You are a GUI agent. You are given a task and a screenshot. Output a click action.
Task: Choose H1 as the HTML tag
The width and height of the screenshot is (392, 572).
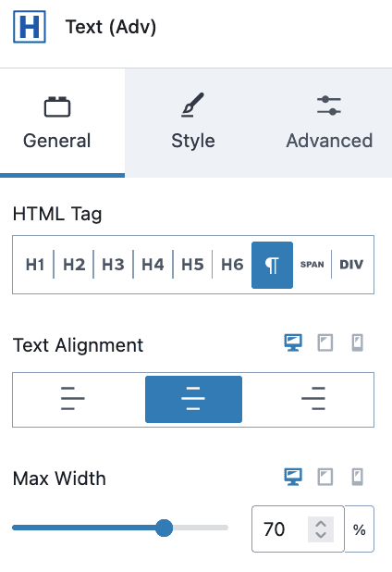pos(35,265)
